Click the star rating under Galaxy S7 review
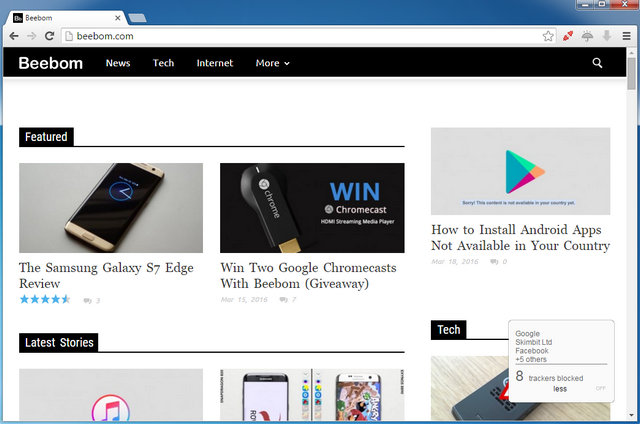Viewport: 640px width, 424px height. coord(45,299)
